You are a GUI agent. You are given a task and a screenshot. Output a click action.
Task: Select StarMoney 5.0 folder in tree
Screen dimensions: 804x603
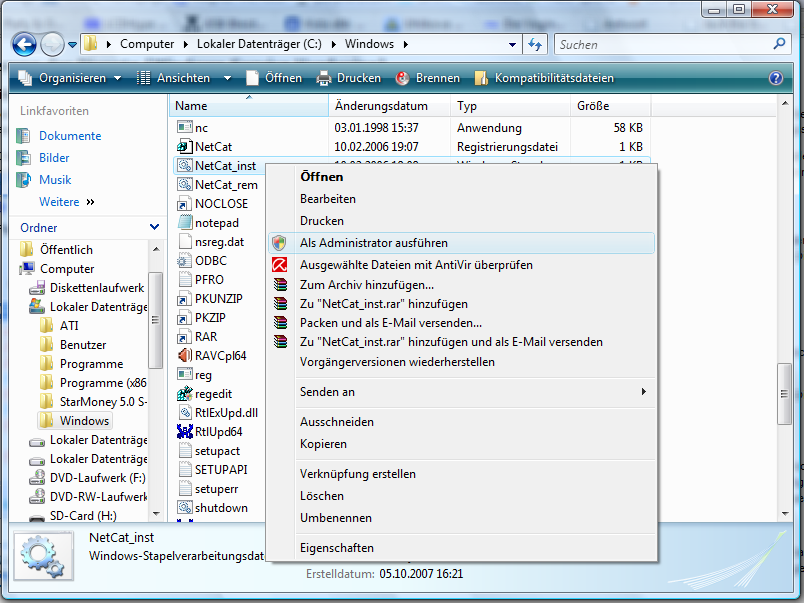[103, 401]
